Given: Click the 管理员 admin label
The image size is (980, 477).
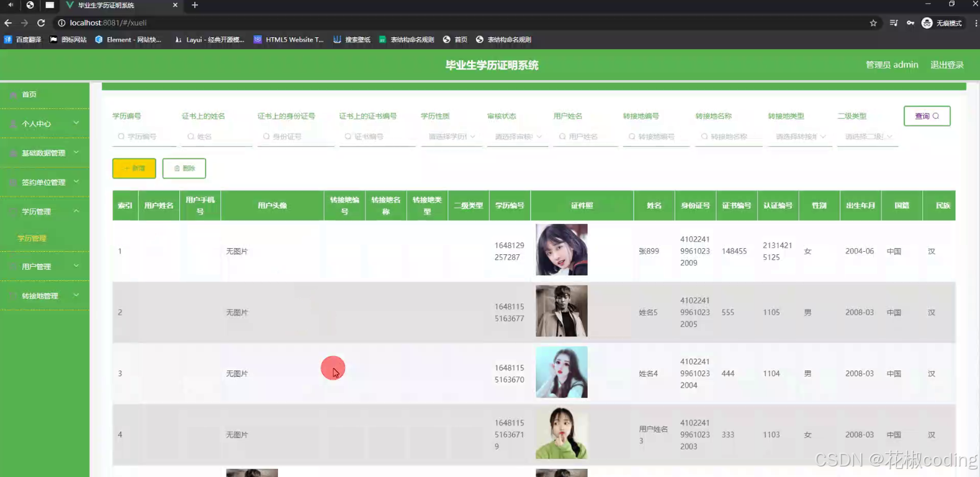Looking at the screenshot, I should (892, 65).
